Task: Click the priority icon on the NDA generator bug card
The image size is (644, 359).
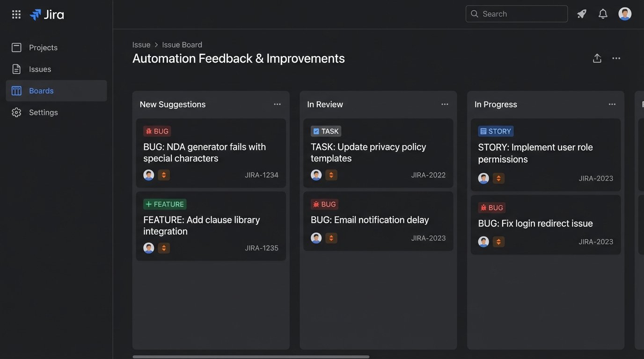Action: coord(164,174)
